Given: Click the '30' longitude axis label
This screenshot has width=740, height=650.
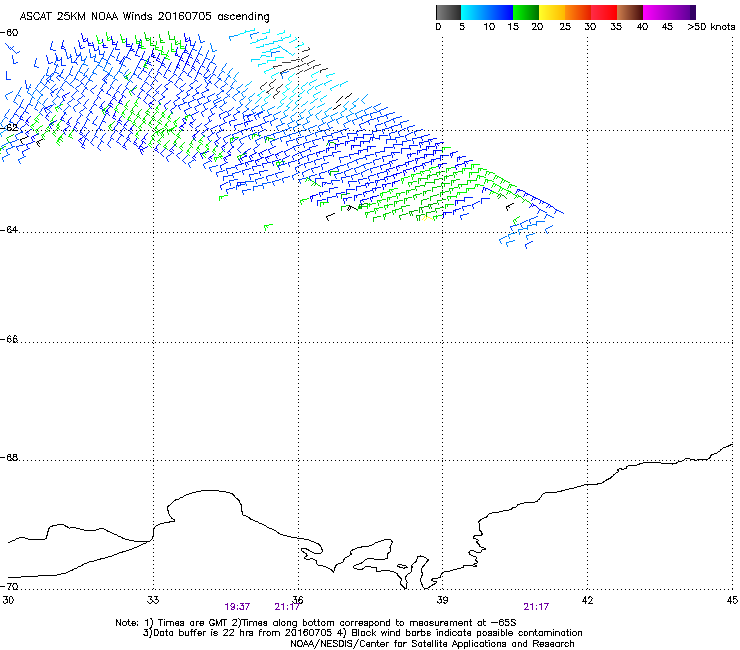Looking at the screenshot, I should [x=8, y=600].
